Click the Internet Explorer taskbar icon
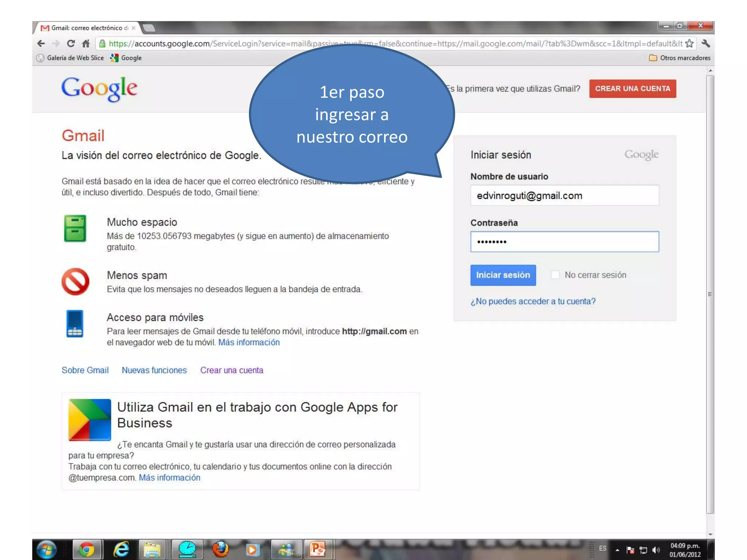 121,549
